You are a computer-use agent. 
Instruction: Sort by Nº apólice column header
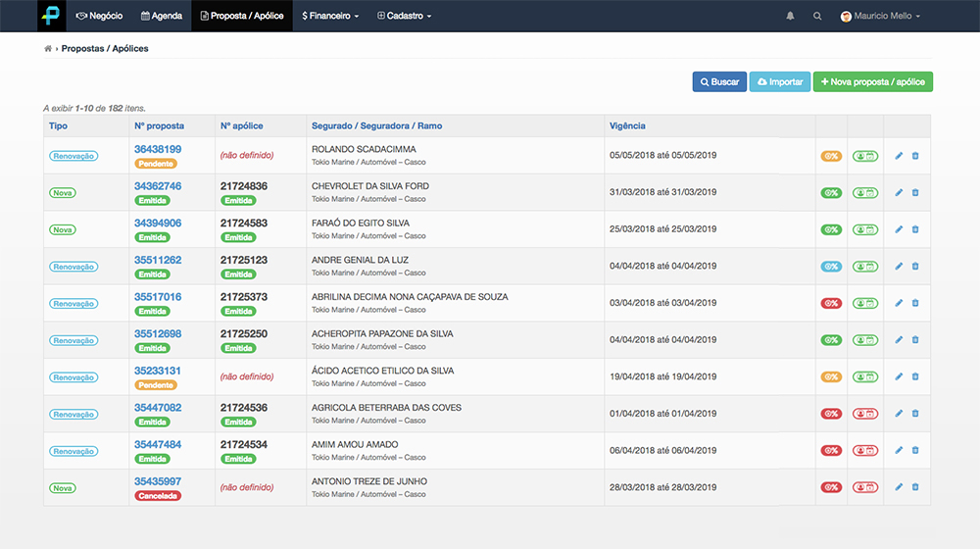pyautogui.click(x=241, y=125)
